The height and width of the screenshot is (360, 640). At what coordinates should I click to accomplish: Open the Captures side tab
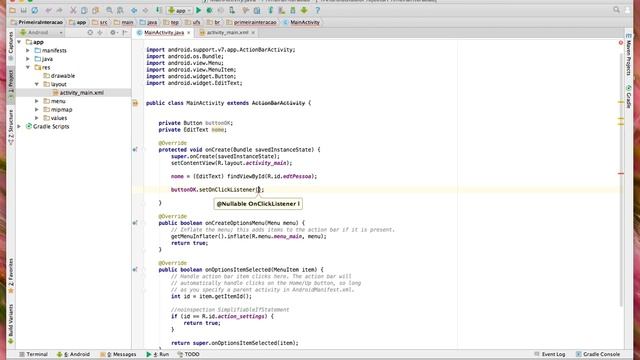click(x=11, y=46)
